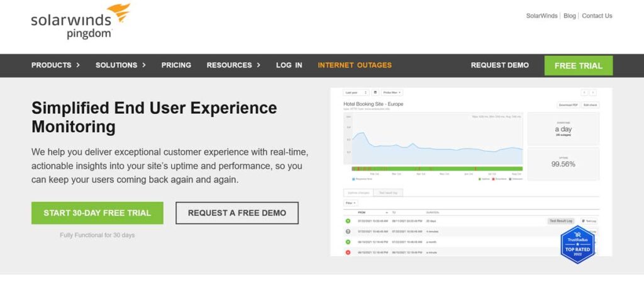Click the green uptime status timeline bar
644x282 pixels.
[x=437, y=169]
